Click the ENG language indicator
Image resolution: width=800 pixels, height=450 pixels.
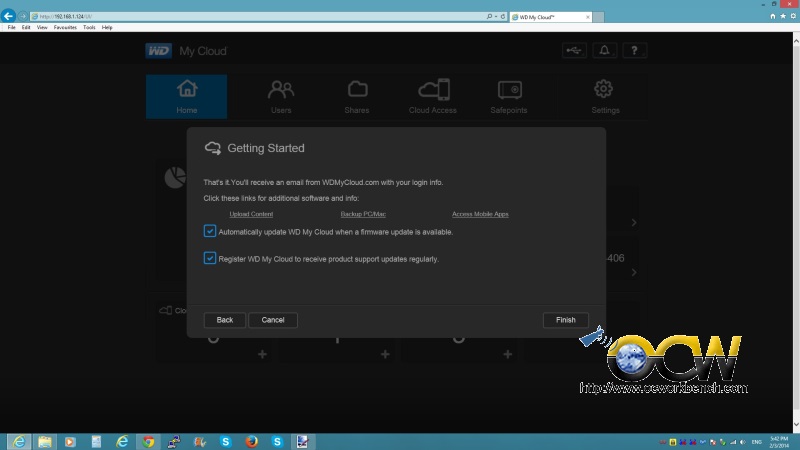click(x=757, y=442)
